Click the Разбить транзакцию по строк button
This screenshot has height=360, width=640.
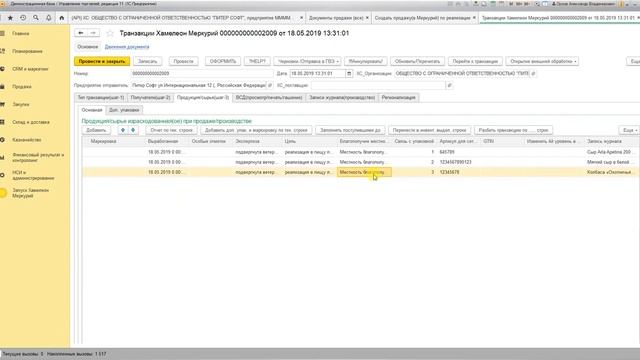click(513, 130)
